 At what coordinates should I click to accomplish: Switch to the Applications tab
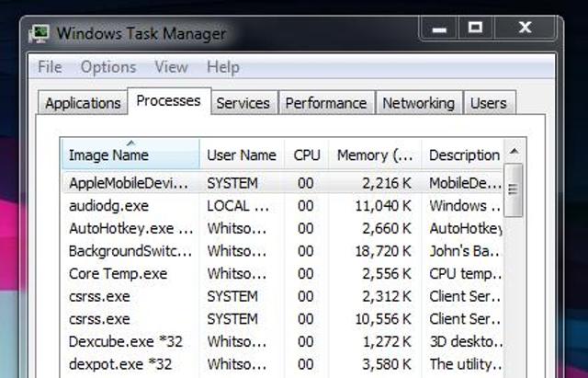pos(83,103)
